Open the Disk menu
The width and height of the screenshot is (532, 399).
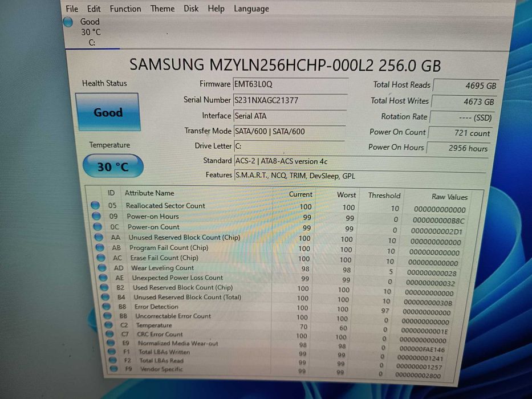[x=191, y=9]
